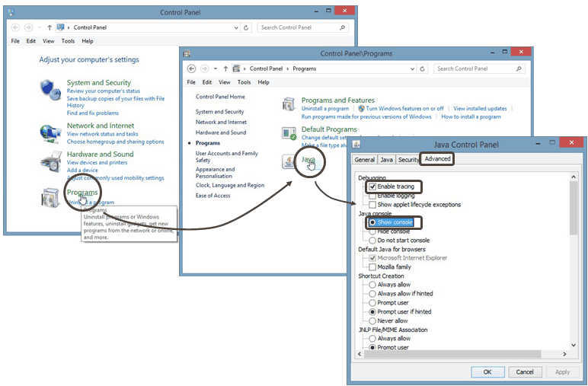Click Forward arrow in Control Panel\Programs window
The height and width of the screenshot is (386, 588).
(x=204, y=69)
